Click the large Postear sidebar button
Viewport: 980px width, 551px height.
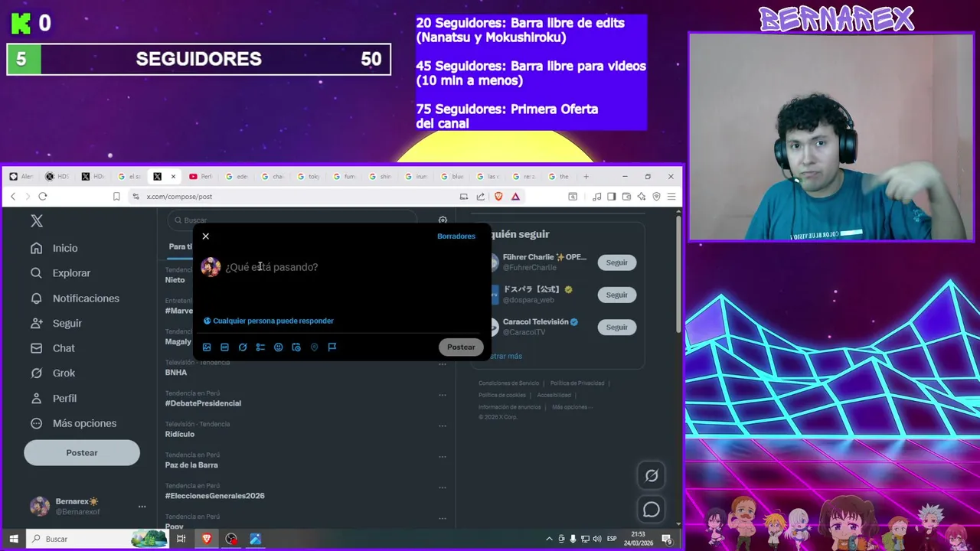(82, 453)
